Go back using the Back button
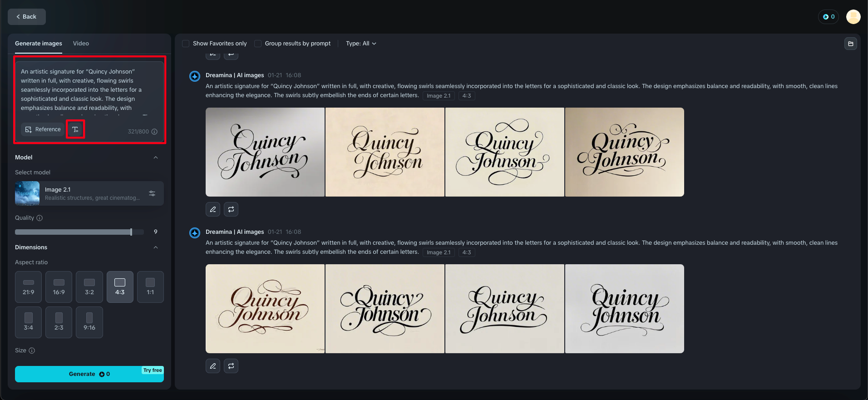 [x=27, y=17]
